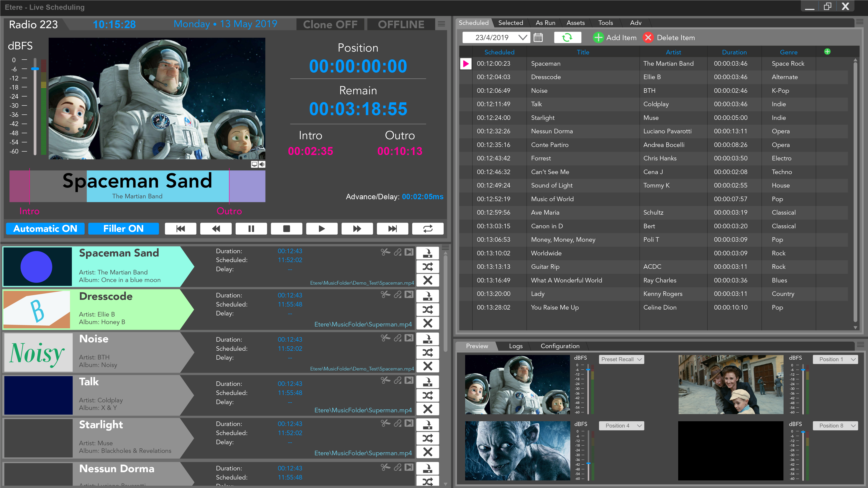Remove Dresscode item with its X icon
This screenshot has height=488, width=868.
(x=427, y=323)
